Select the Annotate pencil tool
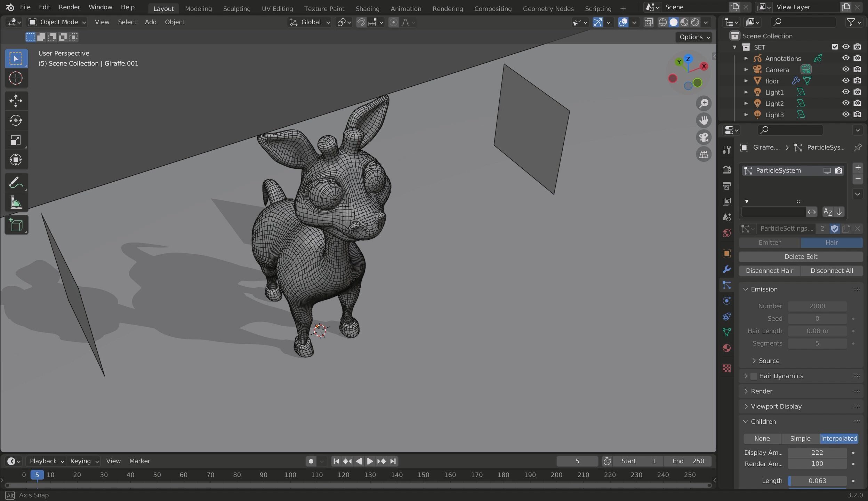The width and height of the screenshot is (868, 501). 16,182
